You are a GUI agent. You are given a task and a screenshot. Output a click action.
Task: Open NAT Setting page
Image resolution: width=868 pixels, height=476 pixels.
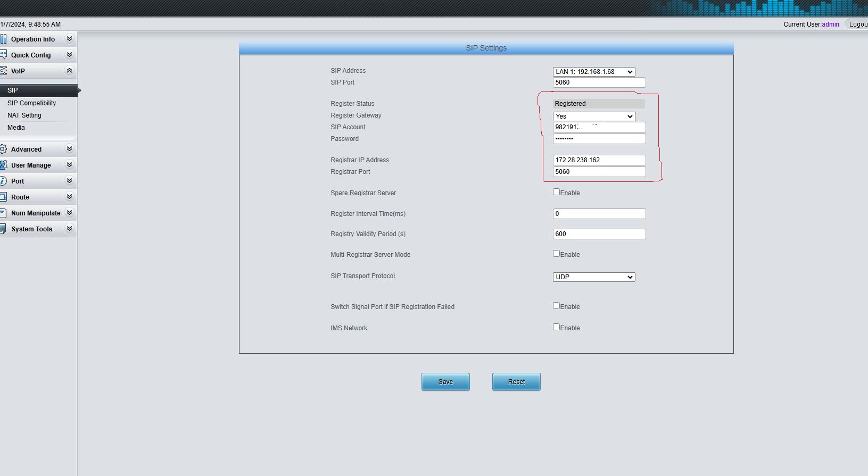[24, 115]
